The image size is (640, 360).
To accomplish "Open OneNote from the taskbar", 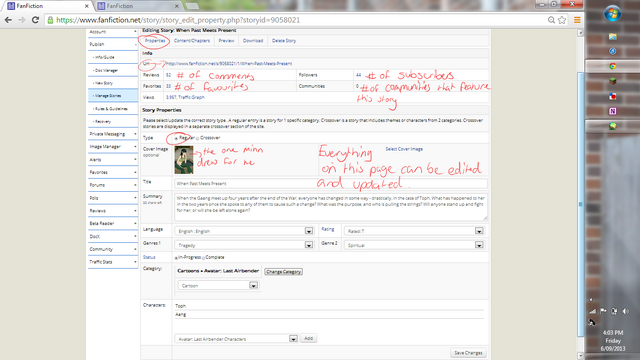I will [x=613, y=111].
